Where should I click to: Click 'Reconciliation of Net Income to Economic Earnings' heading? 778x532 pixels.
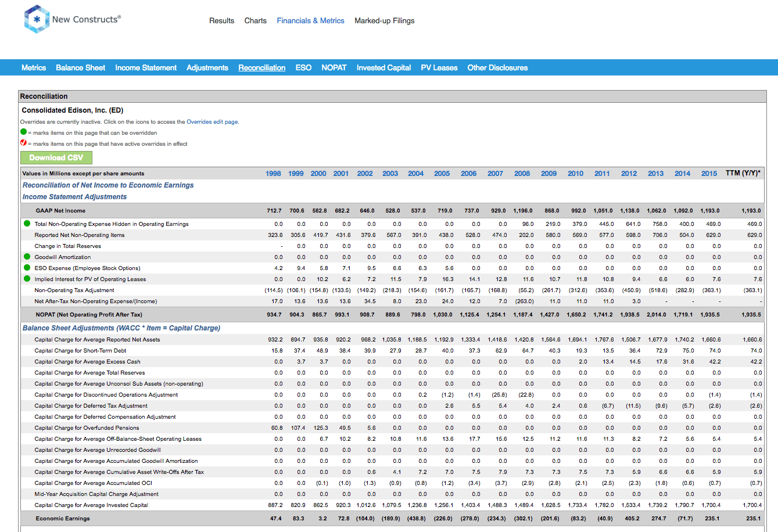(108, 185)
